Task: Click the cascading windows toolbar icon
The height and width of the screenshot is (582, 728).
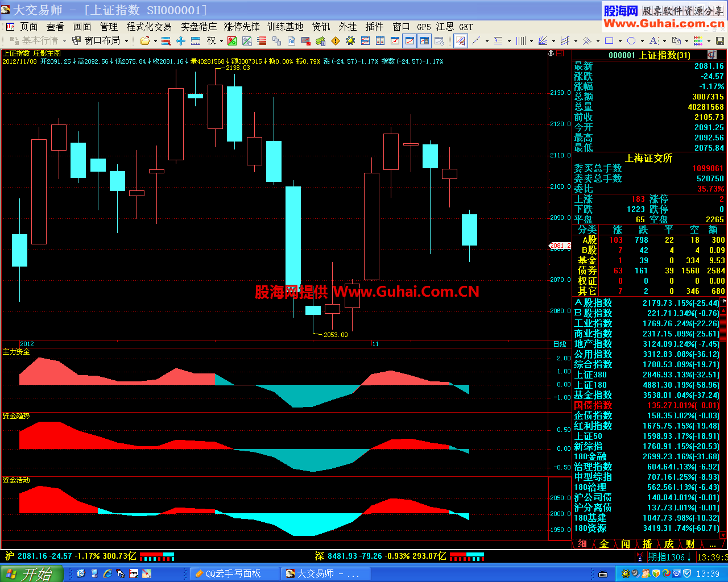Action: 276,41
